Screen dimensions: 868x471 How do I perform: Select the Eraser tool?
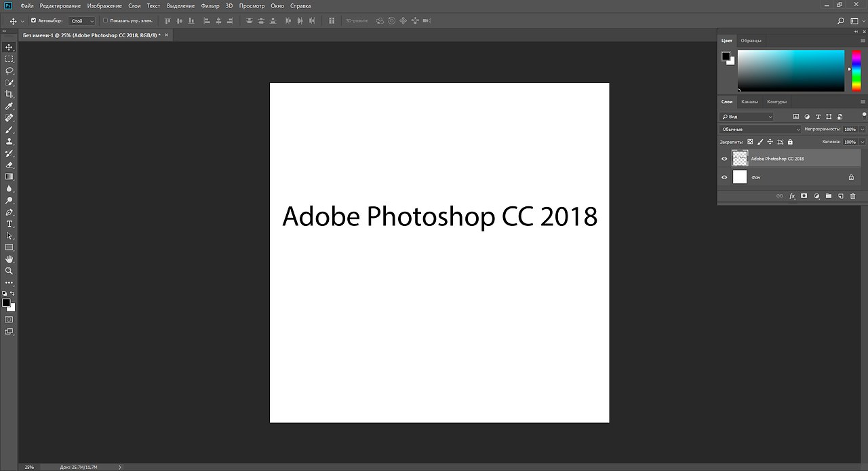click(9, 165)
